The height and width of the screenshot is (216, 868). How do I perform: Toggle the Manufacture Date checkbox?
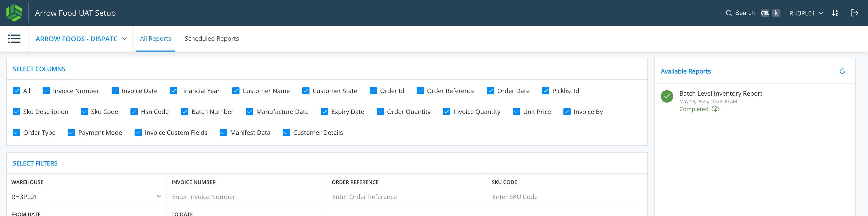(250, 112)
